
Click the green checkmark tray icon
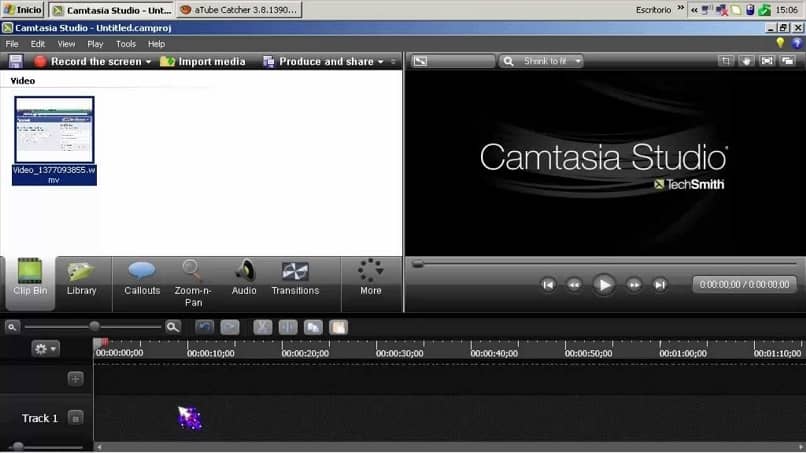click(x=765, y=10)
